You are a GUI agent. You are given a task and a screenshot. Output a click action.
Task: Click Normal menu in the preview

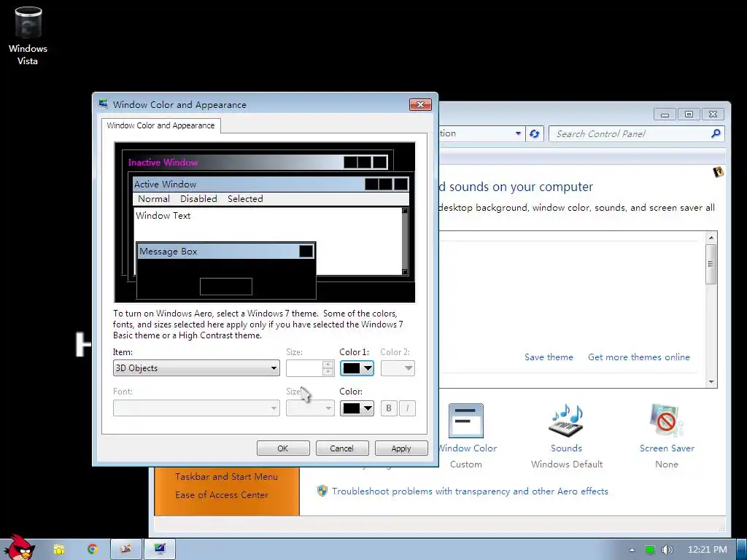154,199
